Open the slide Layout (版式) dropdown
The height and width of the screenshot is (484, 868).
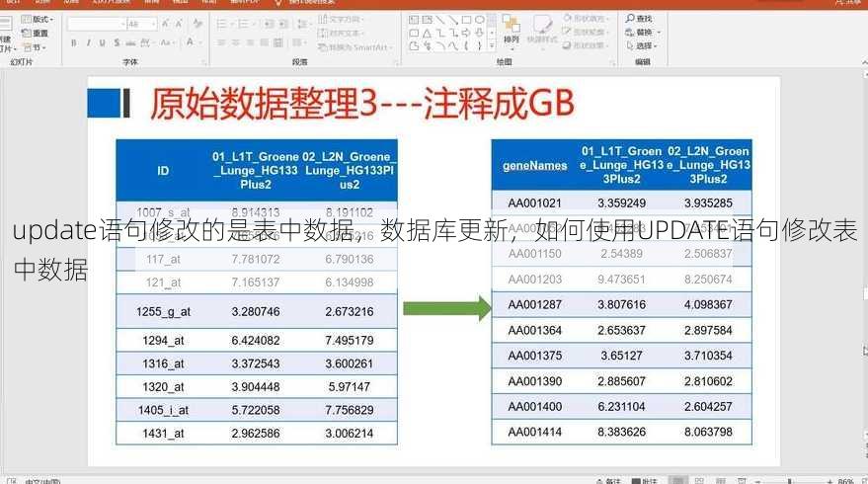(38, 20)
